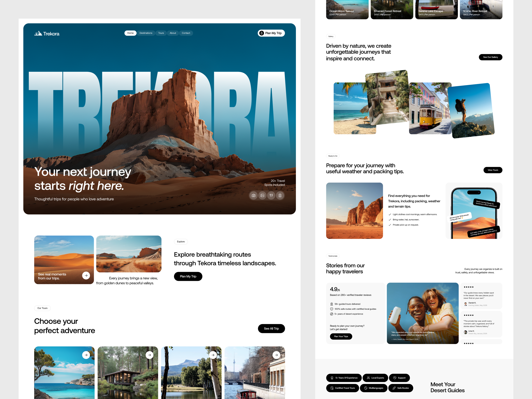532x399 pixels.
Task: Click arrow on the forest cabin tour card
Action: coord(149,355)
